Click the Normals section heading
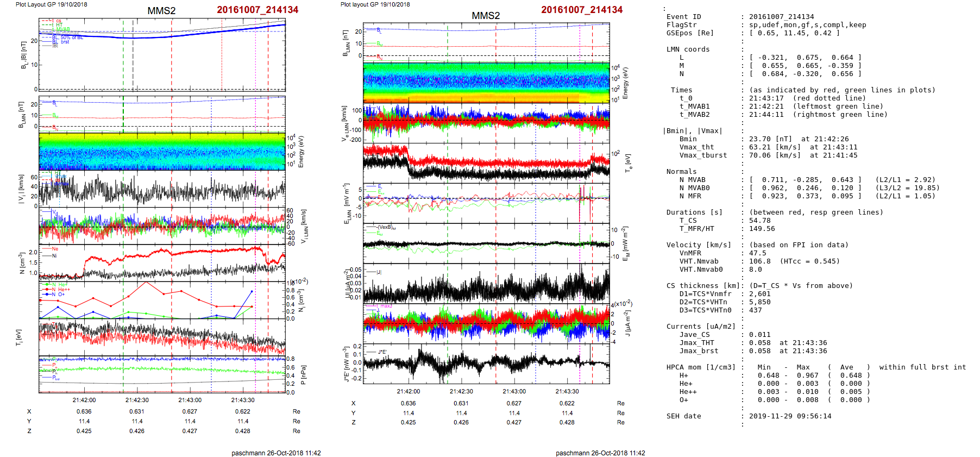The image size is (980, 457). point(681,172)
